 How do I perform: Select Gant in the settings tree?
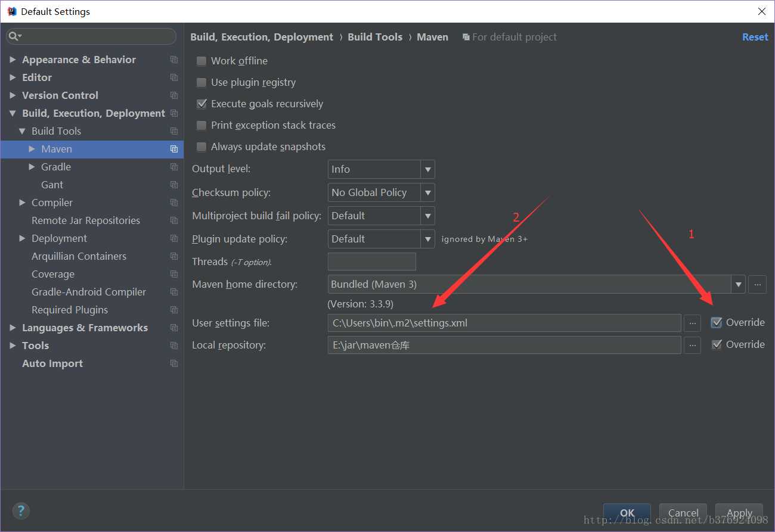52,185
